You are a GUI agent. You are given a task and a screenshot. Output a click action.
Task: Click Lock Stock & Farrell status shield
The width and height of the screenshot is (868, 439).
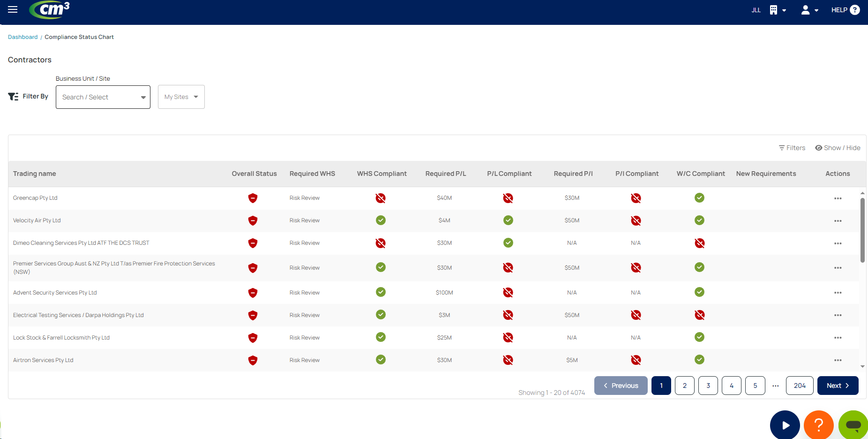click(x=253, y=338)
